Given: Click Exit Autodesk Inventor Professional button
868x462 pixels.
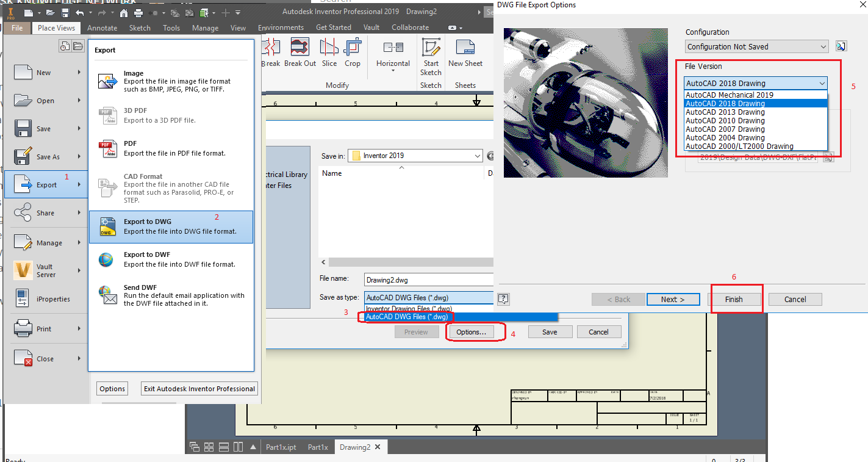Looking at the screenshot, I should click(x=199, y=389).
